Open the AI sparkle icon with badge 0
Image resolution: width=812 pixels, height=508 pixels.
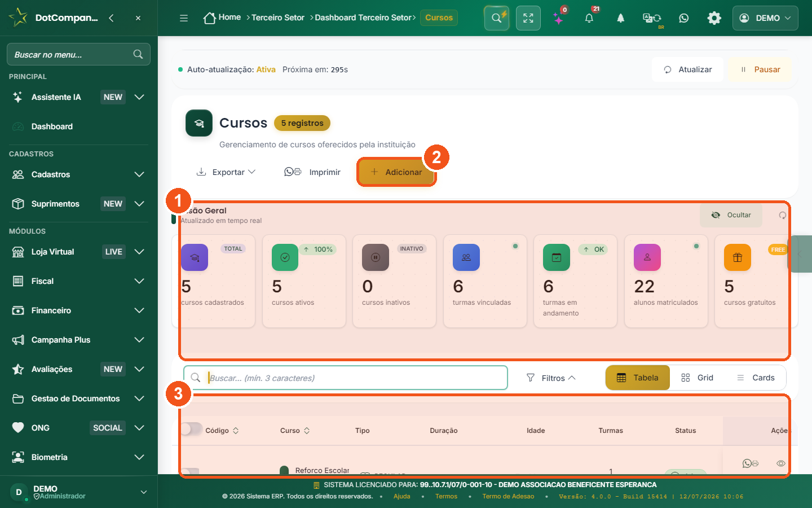[559, 18]
